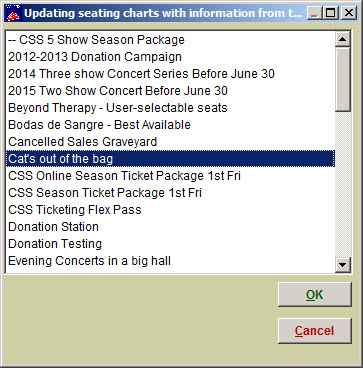The height and width of the screenshot is (368, 363).
Task: Confirm selection with OK button
Action: (315, 295)
